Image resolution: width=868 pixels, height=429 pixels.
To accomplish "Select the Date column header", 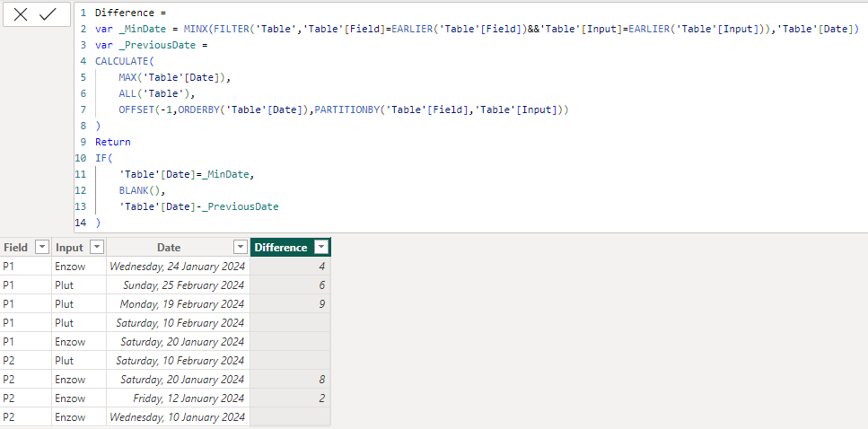I will point(179,247).
